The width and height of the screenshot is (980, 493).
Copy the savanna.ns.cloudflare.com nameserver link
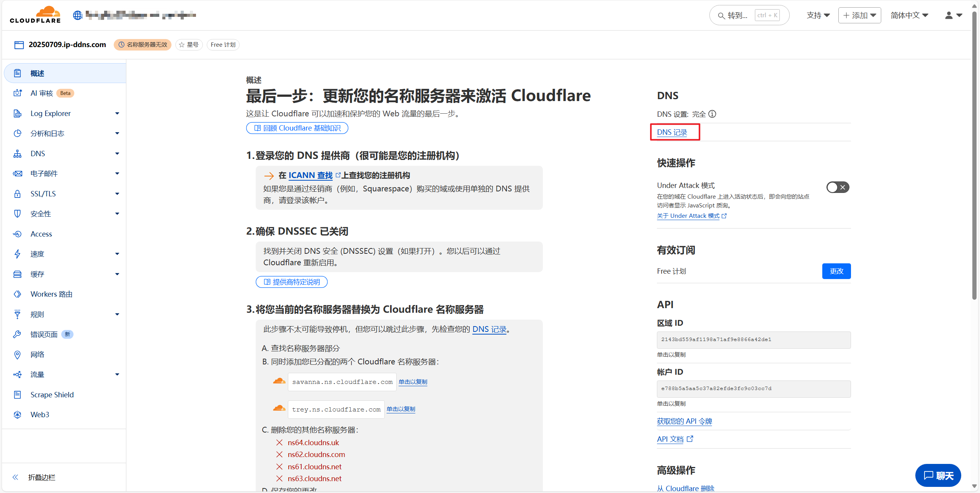coord(413,382)
